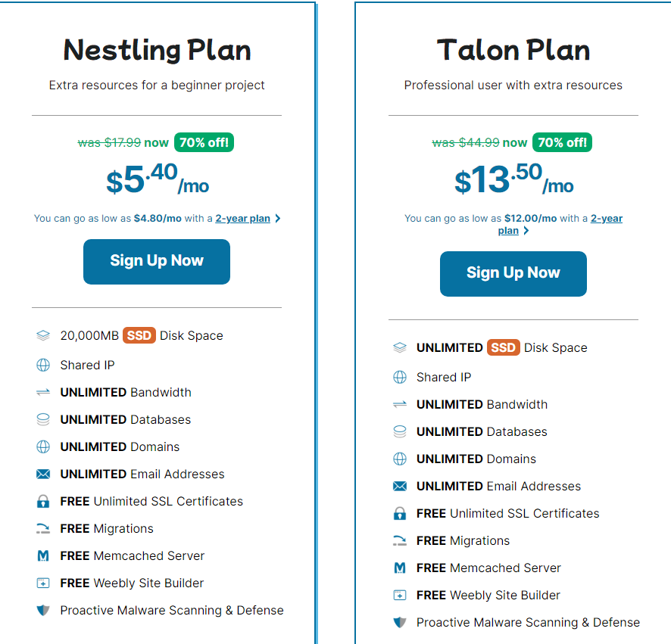Click Nestling Plan email envelope icon
671x644 pixels.
tap(43, 474)
